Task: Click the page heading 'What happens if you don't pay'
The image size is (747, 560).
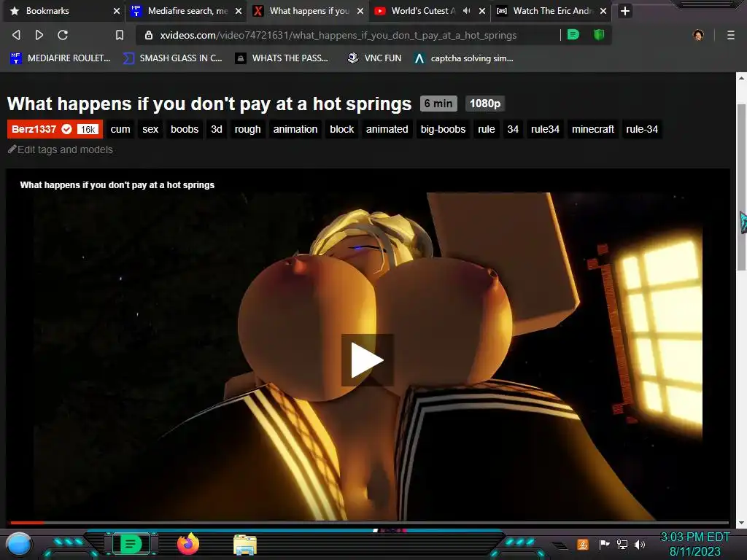Action: pyautogui.click(x=209, y=104)
